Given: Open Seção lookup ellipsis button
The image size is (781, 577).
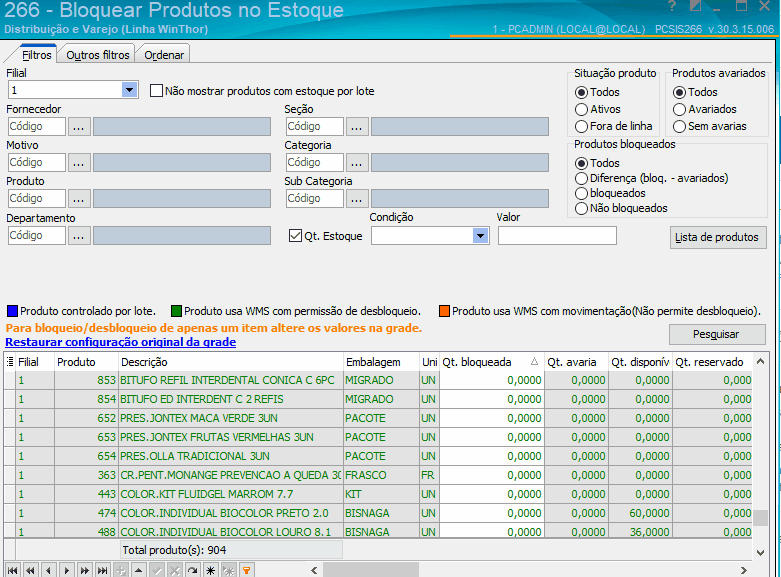Looking at the screenshot, I should pos(357,127).
